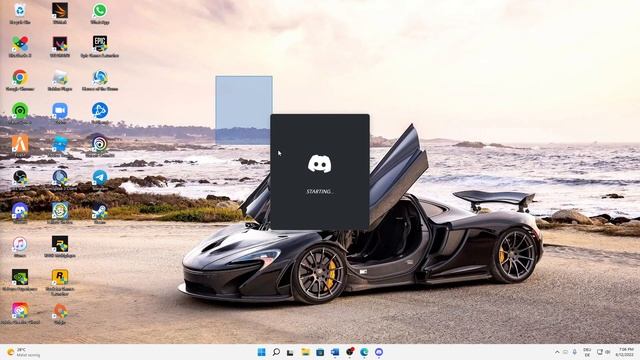Screen dimensions: 640x360
Task: Launch the green circular app shortcut
Action: 20,113
